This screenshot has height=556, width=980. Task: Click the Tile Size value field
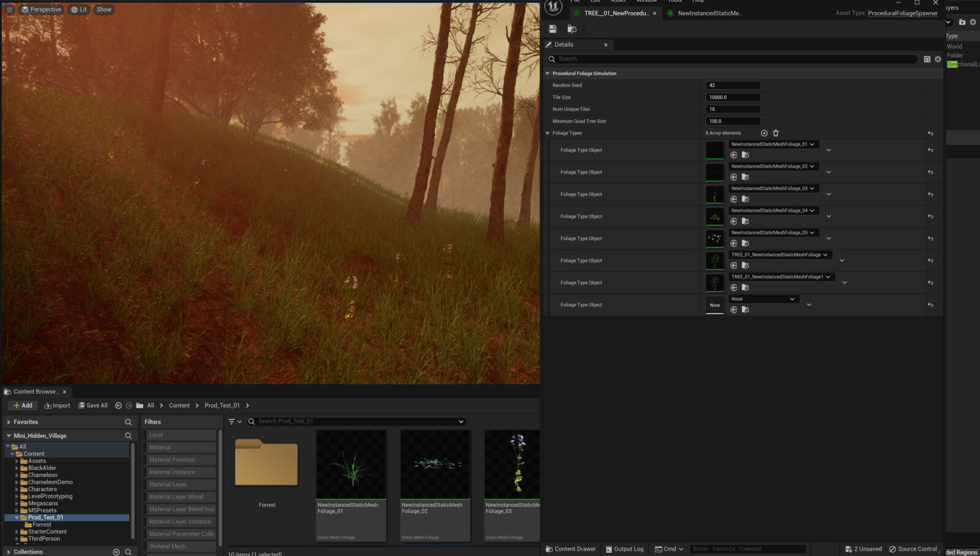[733, 97]
